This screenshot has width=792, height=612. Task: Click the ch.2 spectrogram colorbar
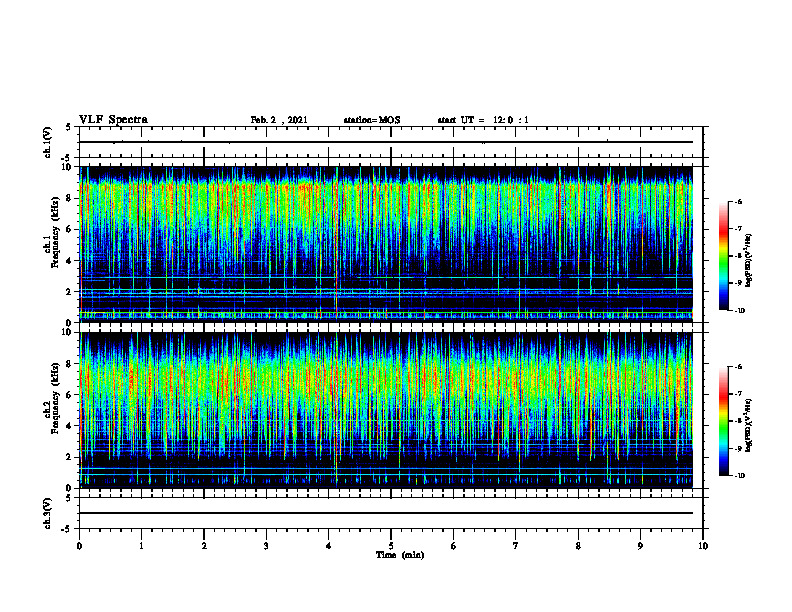tap(723, 421)
